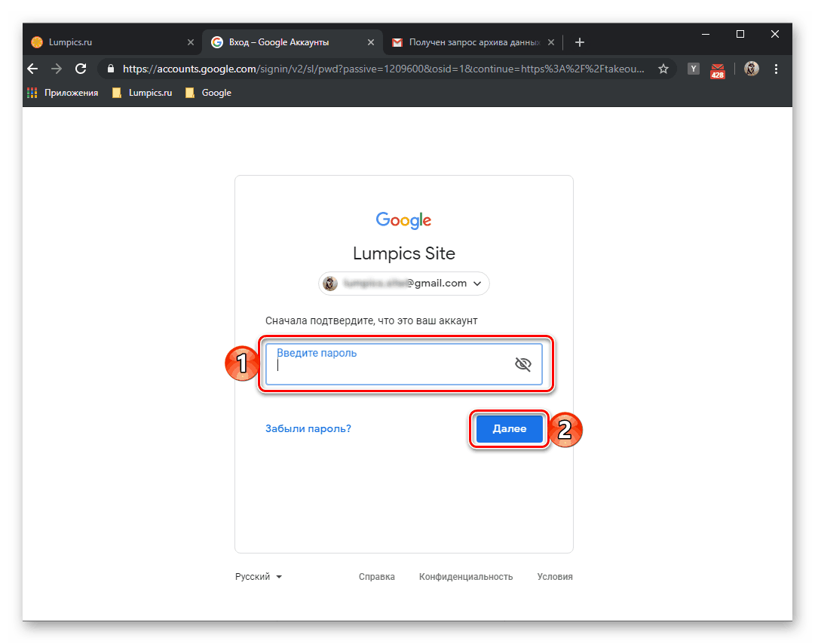Click the Chrome profile avatar icon
The image size is (815, 644).
pos(751,69)
